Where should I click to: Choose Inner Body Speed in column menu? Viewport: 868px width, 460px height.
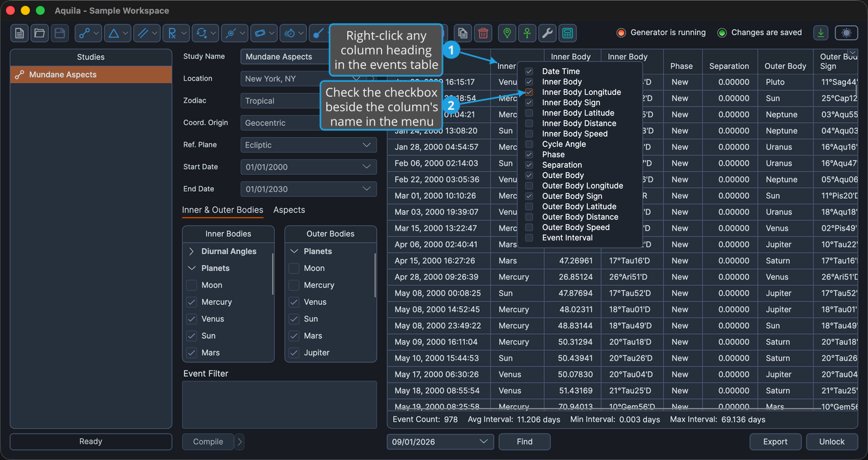click(x=575, y=134)
